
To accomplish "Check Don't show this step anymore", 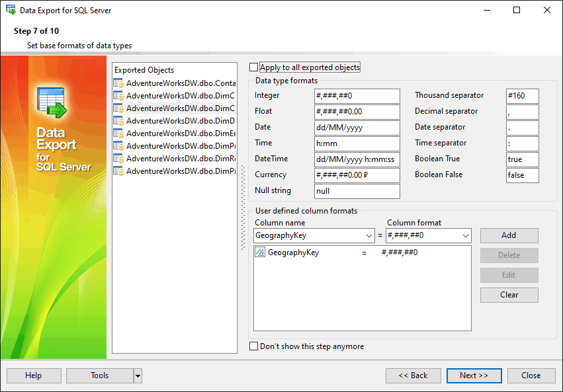I will [254, 346].
